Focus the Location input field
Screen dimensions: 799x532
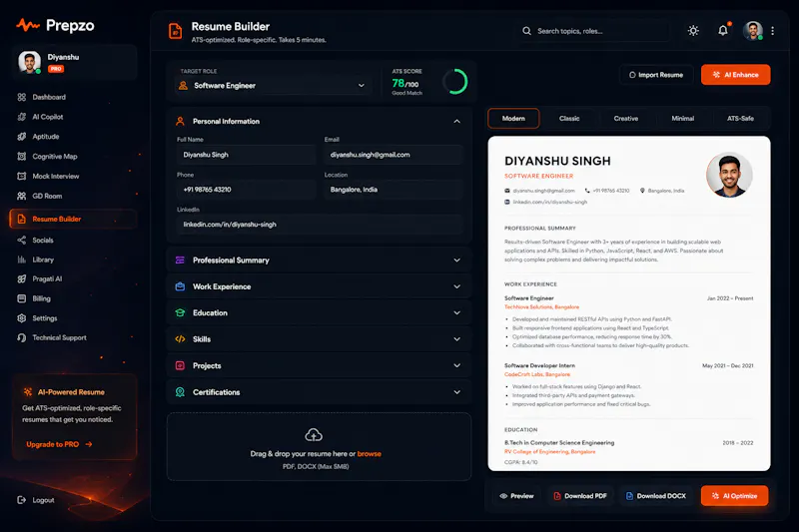coord(394,190)
